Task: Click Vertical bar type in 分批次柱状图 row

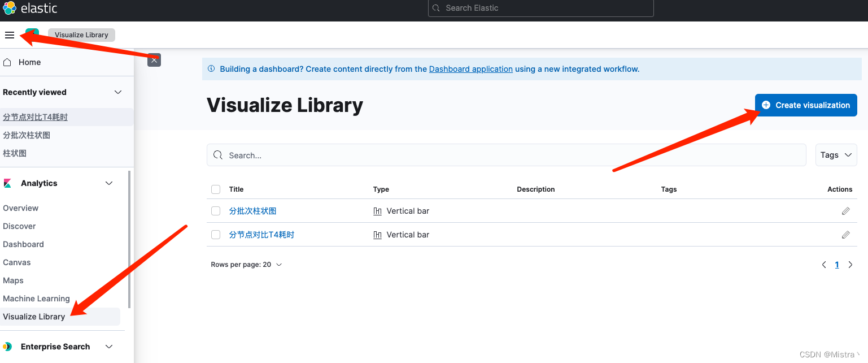Action: tap(408, 211)
